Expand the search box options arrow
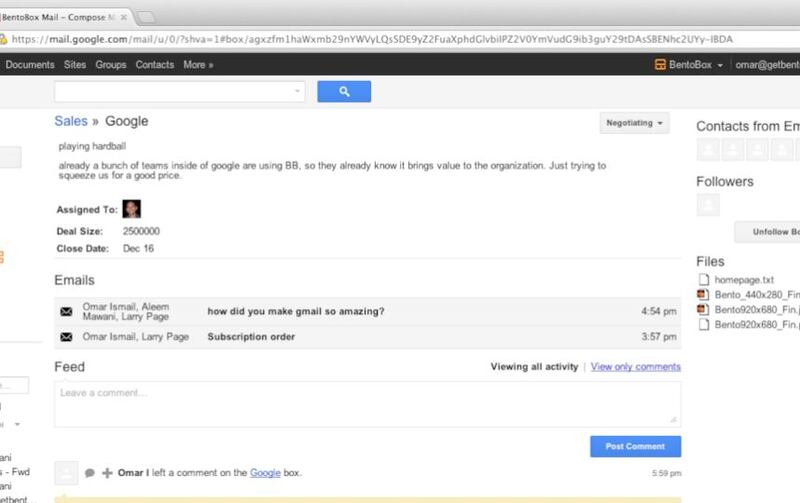 click(x=297, y=91)
